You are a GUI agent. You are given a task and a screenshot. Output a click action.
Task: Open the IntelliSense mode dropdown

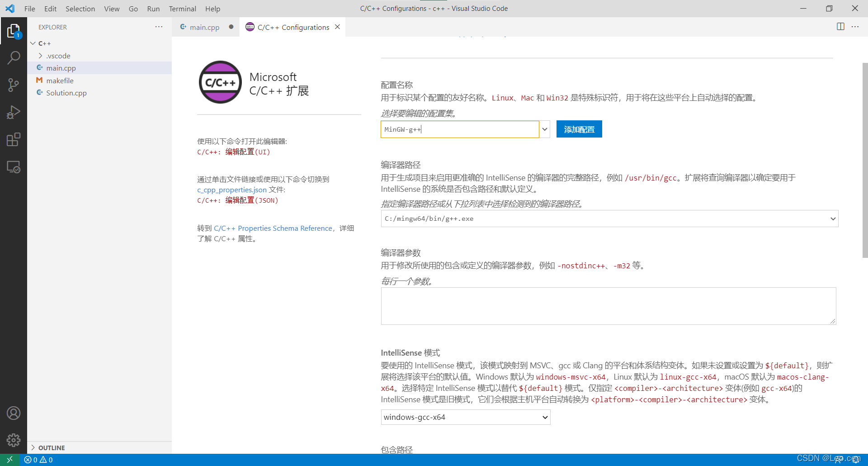pos(466,417)
